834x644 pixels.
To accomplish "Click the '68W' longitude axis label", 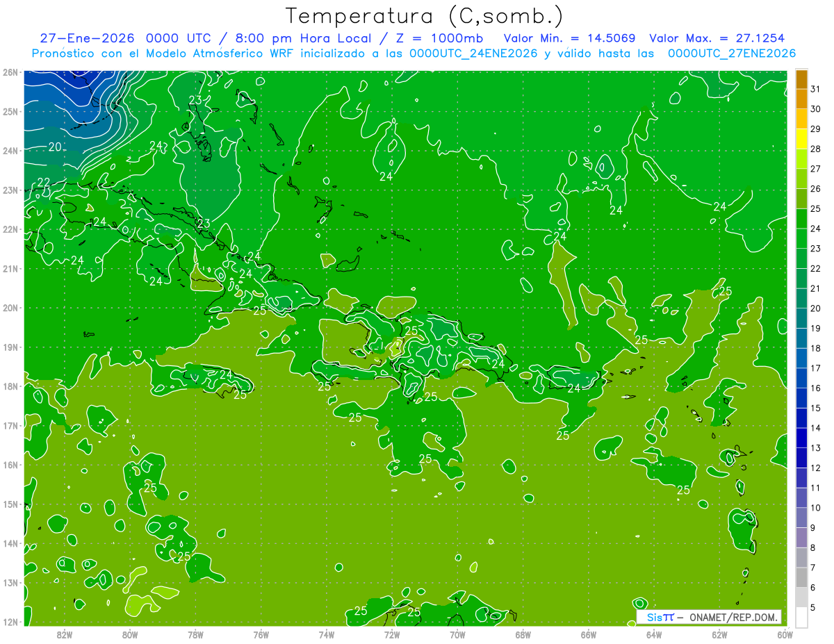I will tap(523, 635).
